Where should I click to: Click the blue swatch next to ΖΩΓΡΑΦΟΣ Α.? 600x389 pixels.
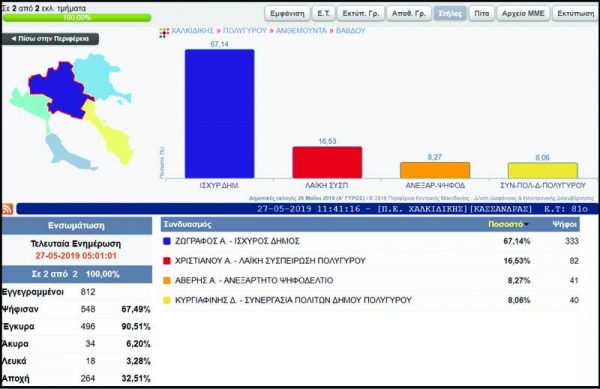pyautogui.click(x=166, y=241)
